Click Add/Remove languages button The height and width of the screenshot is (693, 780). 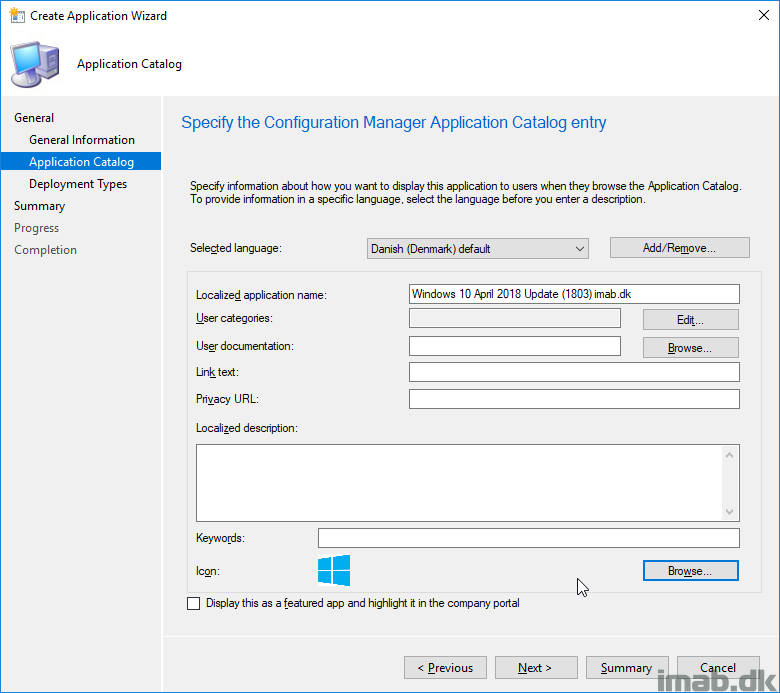coord(680,248)
